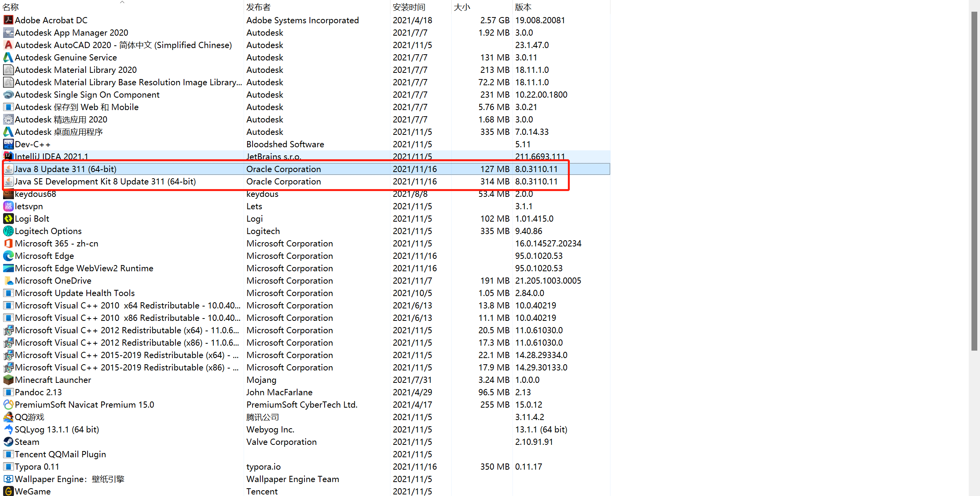
Task: Click the Dev-C++ program icon
Action: click(8, 144)
